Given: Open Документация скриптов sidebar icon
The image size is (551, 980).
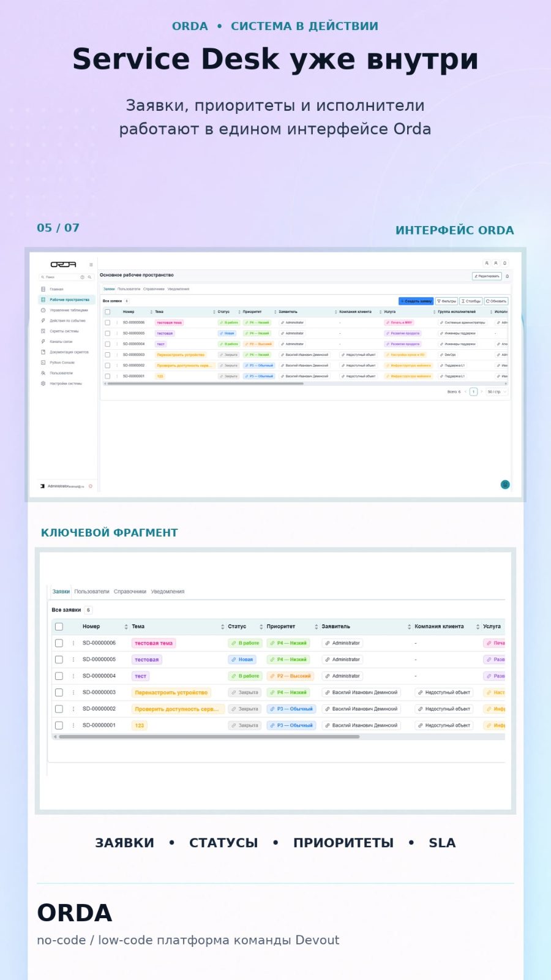Looking at the screenshot, I should (x=43, y=352).
